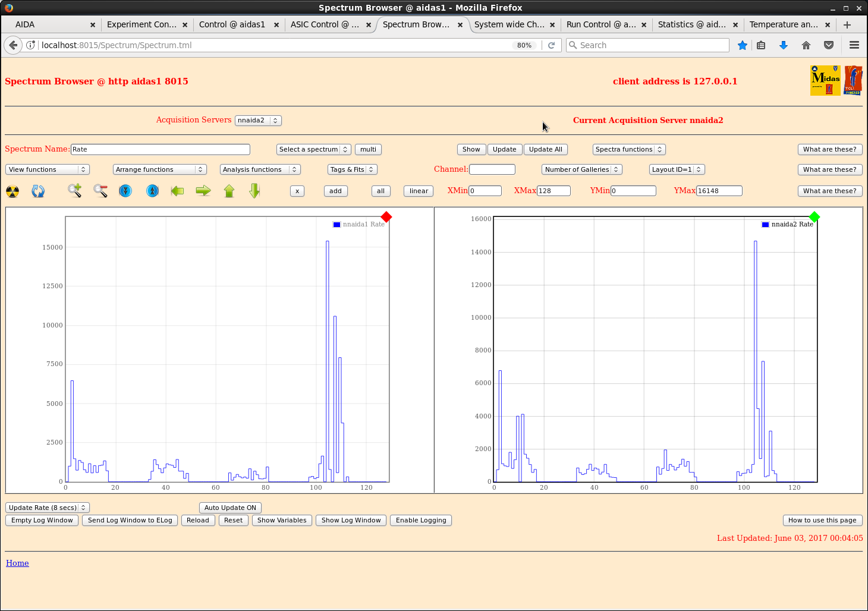Open the Update Rate (8 secs) dropdown
Screen dimensions: 868x611
click(48, 508)
